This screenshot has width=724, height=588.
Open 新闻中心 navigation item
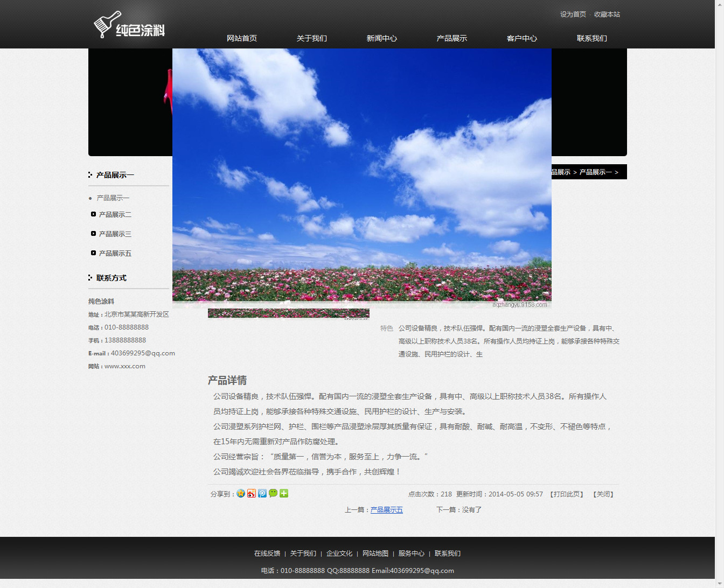pos(382,38)
